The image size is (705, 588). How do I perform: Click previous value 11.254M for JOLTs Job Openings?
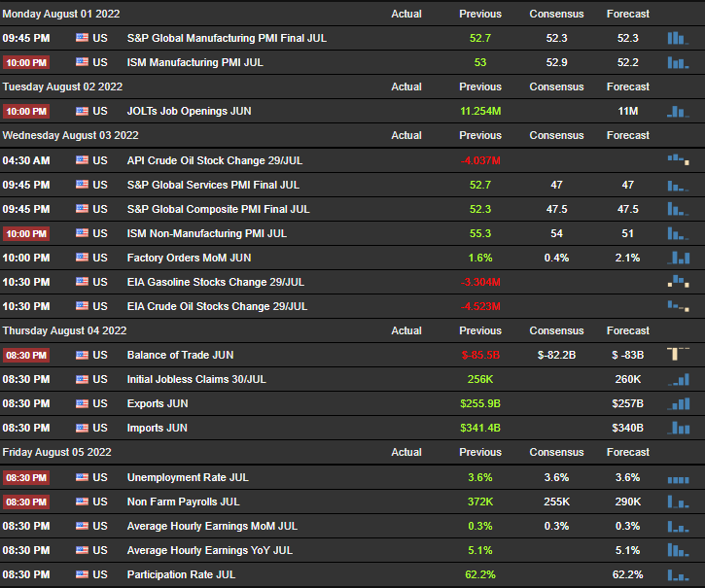coord(480,111)
